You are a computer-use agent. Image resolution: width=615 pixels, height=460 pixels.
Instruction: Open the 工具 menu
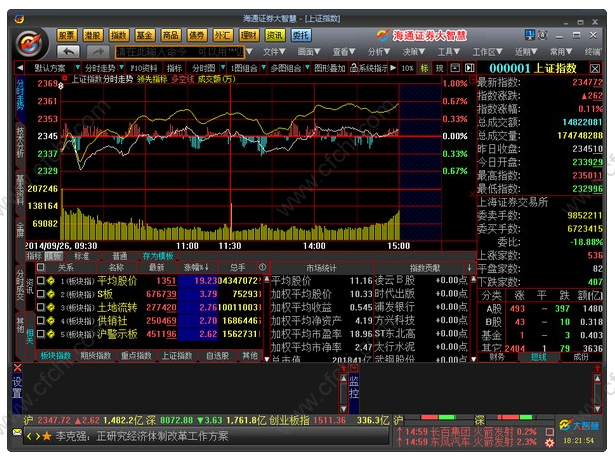point(449,52)
